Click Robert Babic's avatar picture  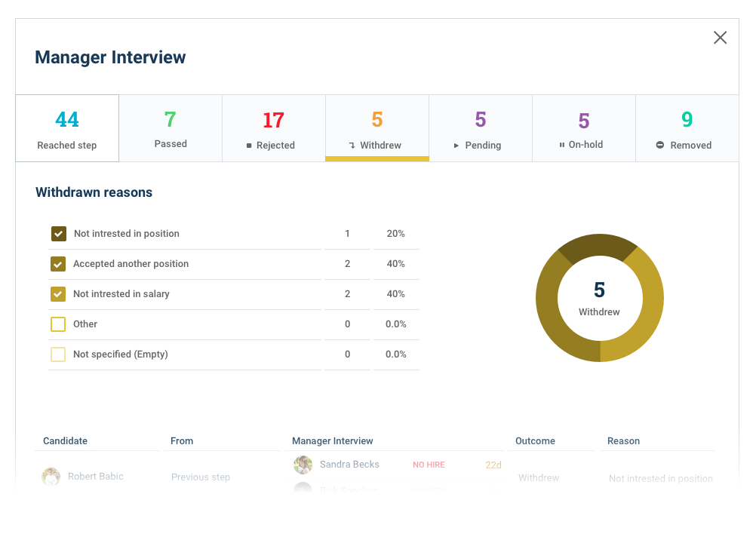(x=51, y=477)
